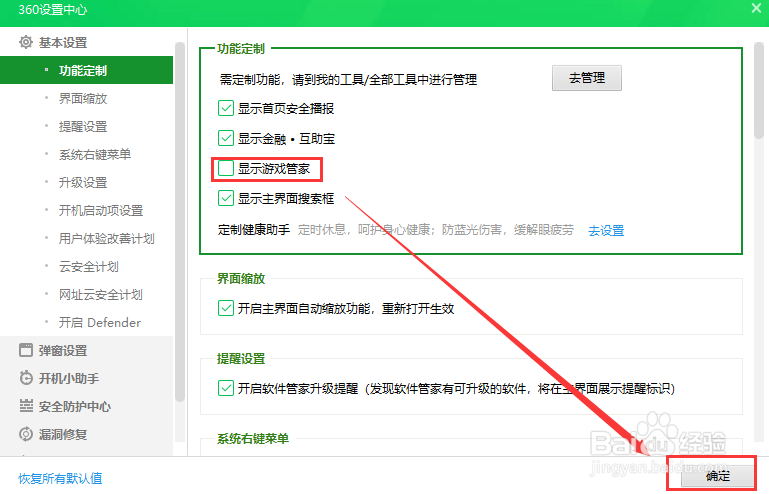Open the 漏洞修复 icon section

point(53,435)
